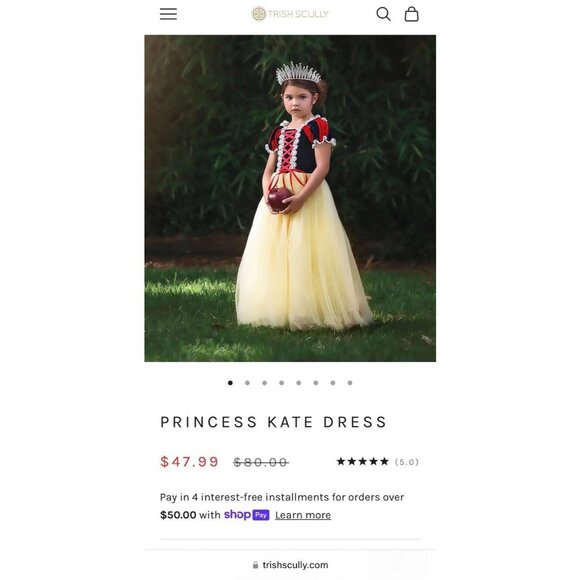Open the Princess Kate Dress product photo
580x580 pixels.
pos(290,198)
